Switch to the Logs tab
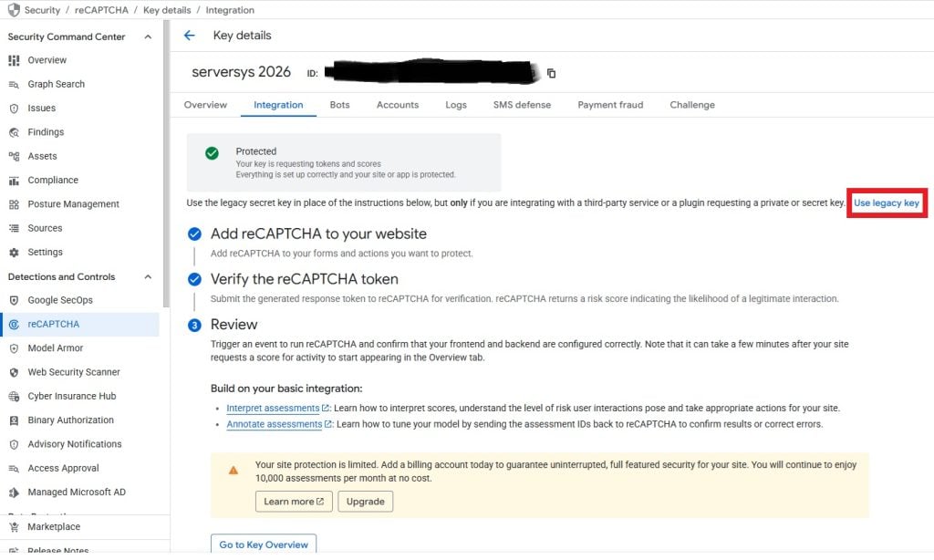 point(456,105)
